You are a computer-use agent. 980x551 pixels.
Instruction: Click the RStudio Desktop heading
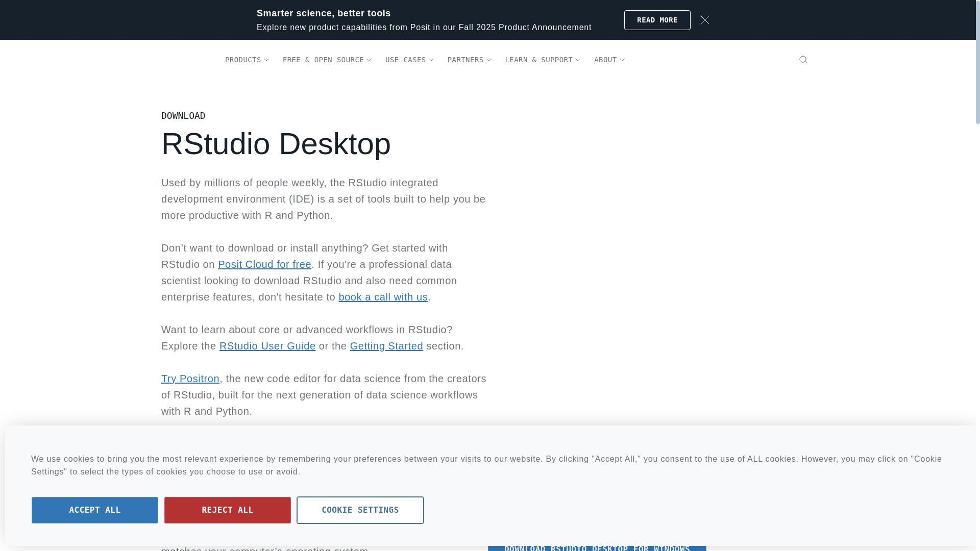tap(276, 144)
